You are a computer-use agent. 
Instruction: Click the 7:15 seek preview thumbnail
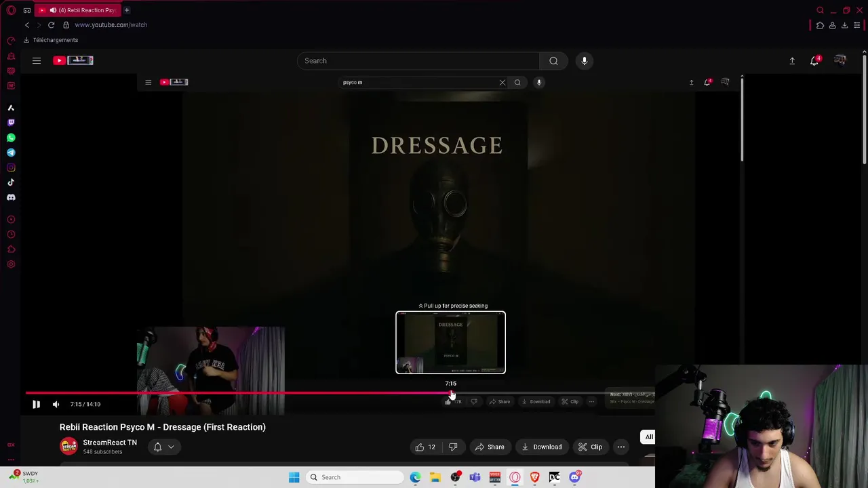click(450, 342)
